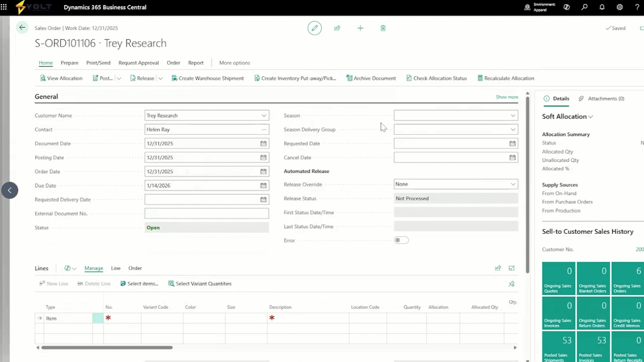Open the help question mark icon

(x=637, y=7)
